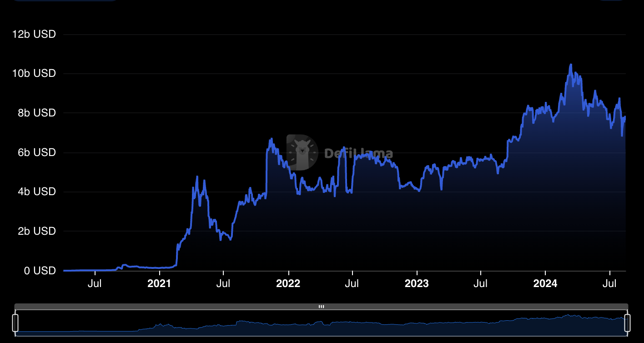Click the 2b USD y-axis label
This screenshot has width=644, height=343.
tap(35, 231)
